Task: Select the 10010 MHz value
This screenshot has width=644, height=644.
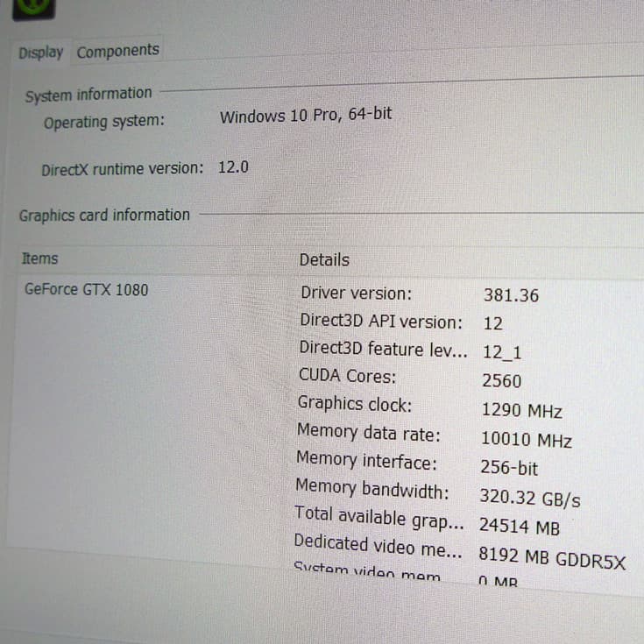Action: (526, 440)
